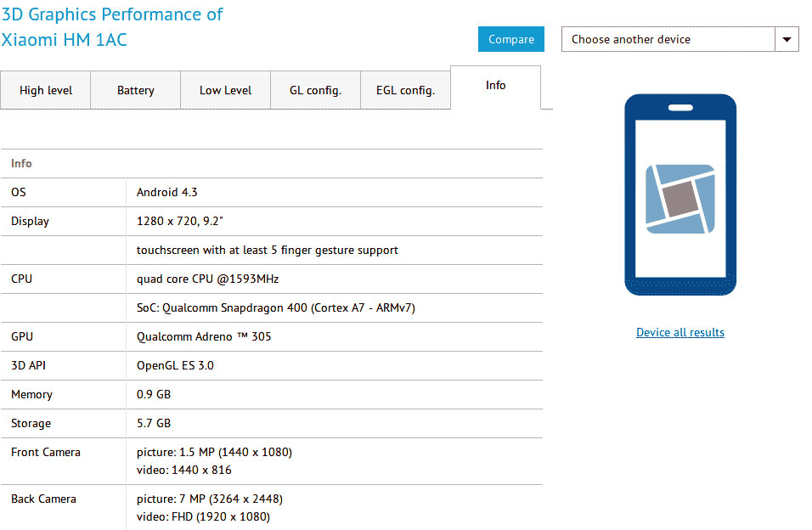Click the Xiaomi HM 1AC page title
This screenshot has height=530, width=812.
(65, 39)
